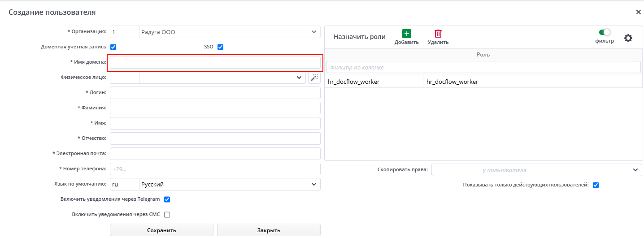Image resolution: width=644 pixels, height=238 pixels.
Task: Click the Скопировать права code field
Action: [456, 170]
